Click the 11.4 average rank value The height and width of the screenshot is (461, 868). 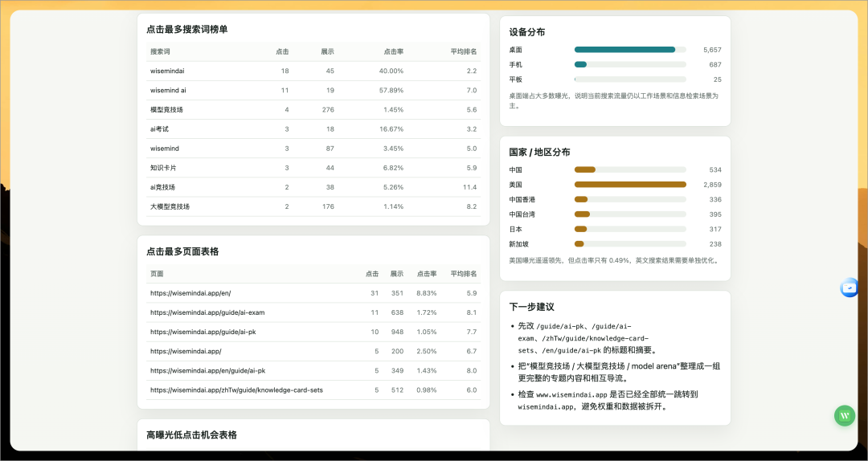point(470,187)
